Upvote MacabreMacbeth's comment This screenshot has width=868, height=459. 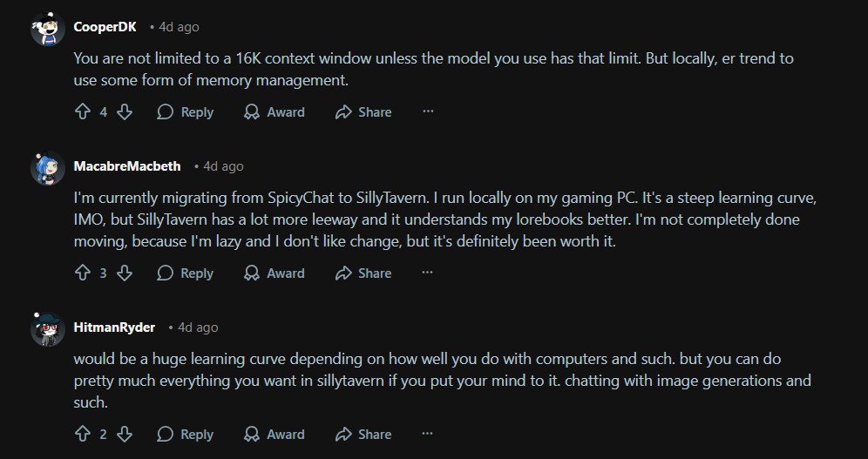tap(83, 273)
